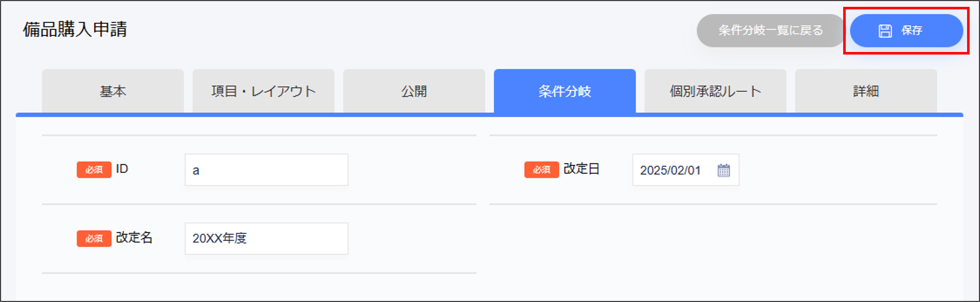Image resolution: width=980 pixels, height=302 pixels.
Task: Click the 必須 badge beside 改定名
Action: (94, 238)
